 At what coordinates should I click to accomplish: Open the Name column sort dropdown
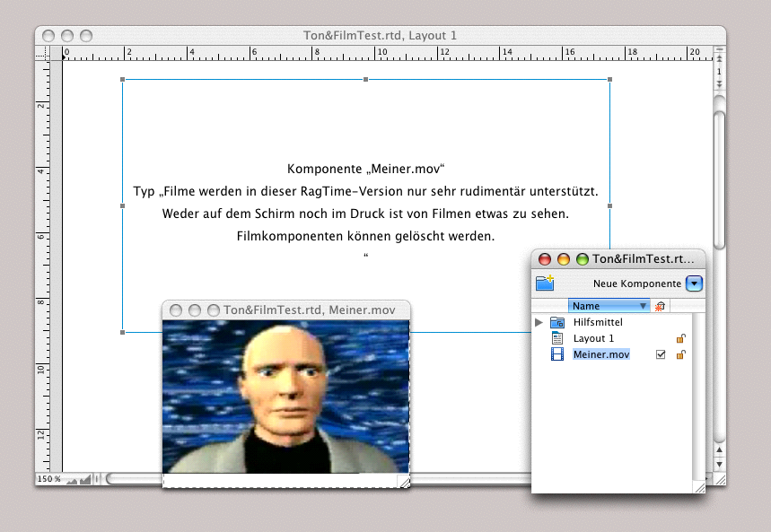643,306
